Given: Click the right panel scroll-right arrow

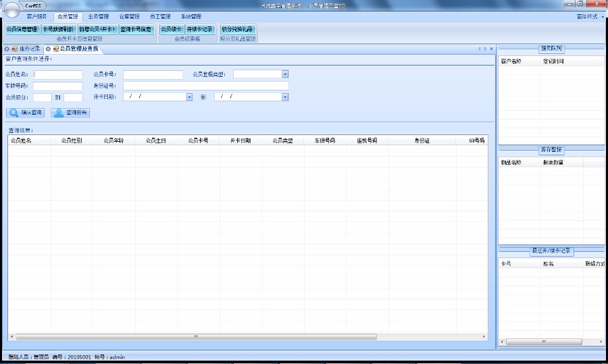Looking at the screenshot, I should 601,342.
